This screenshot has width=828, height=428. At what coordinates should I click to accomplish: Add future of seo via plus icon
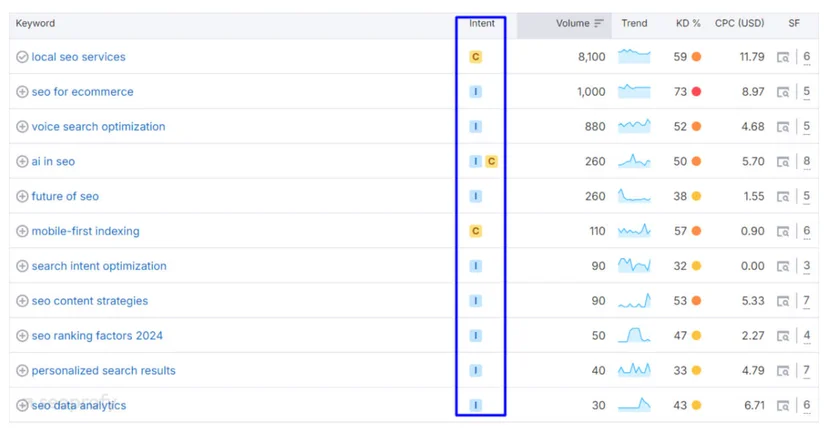[x=22, y=196]
